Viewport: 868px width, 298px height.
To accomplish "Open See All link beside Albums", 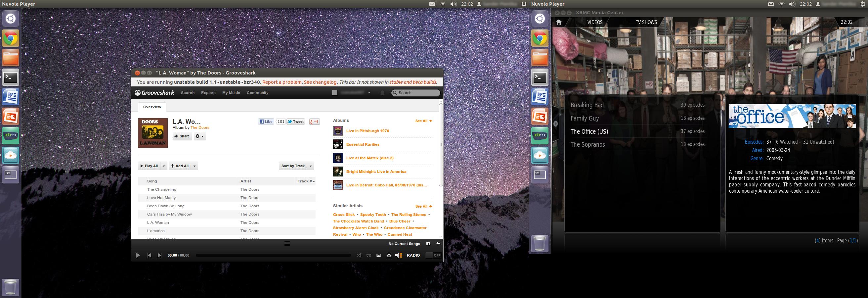I will click(423, 121).
